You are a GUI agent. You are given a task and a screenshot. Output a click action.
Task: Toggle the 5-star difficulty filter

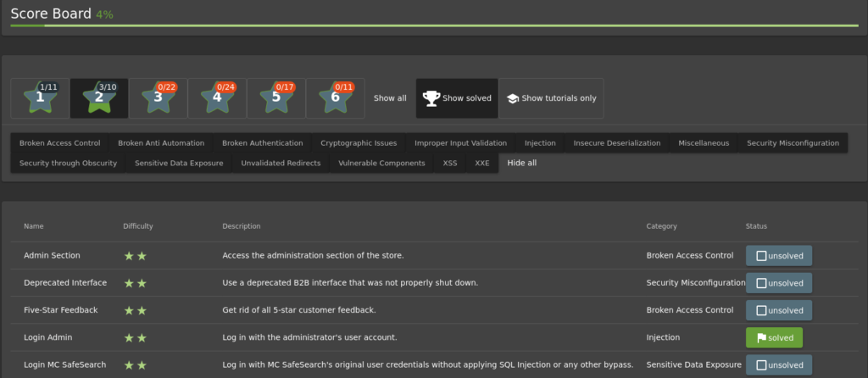click(x=276, y=98)
